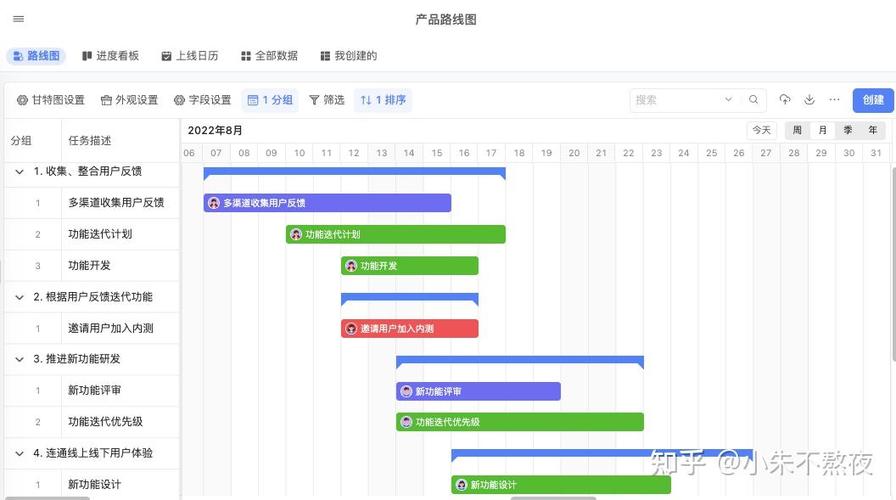Open 字段设置 field settings
Image resolution: width=896 pixels, height=500 pixels.
202,100
